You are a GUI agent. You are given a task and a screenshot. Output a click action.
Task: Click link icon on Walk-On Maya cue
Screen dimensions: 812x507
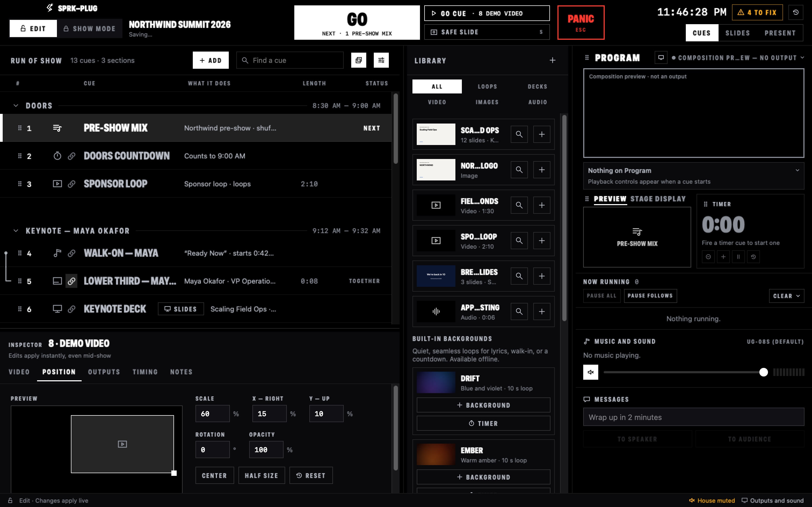(71, 253)
